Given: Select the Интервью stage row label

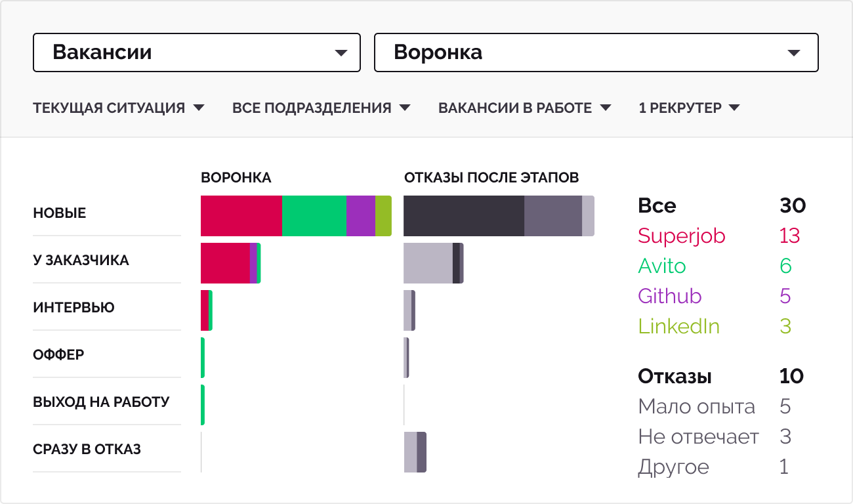Looking at the screenshot, I should coord(73,308).
